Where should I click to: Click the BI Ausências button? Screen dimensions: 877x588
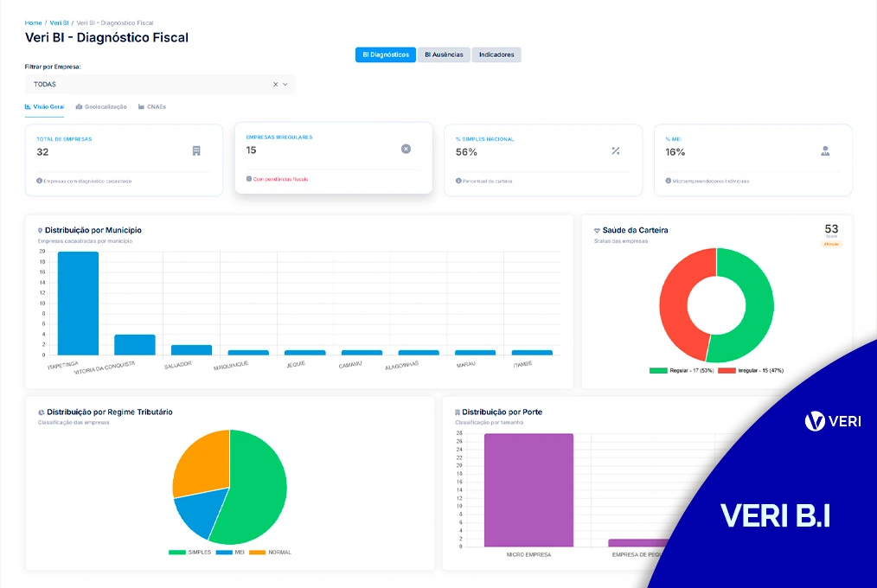[x=444, y=54]
